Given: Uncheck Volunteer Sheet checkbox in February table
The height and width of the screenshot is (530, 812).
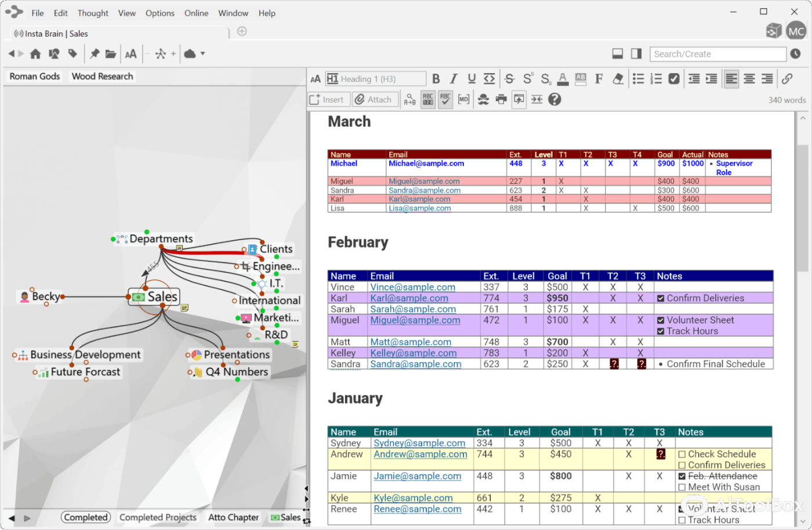Looking at the screenshot, I should pos(661,321).
